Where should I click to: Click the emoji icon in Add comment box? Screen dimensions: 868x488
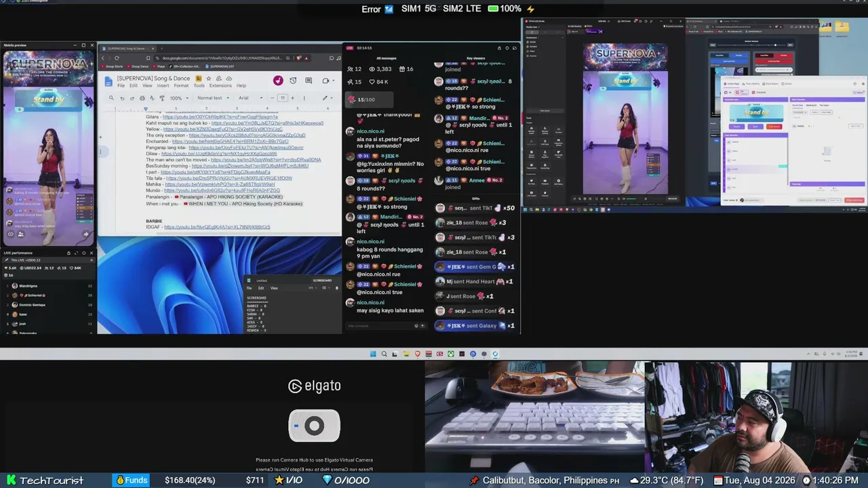[416, 326]
